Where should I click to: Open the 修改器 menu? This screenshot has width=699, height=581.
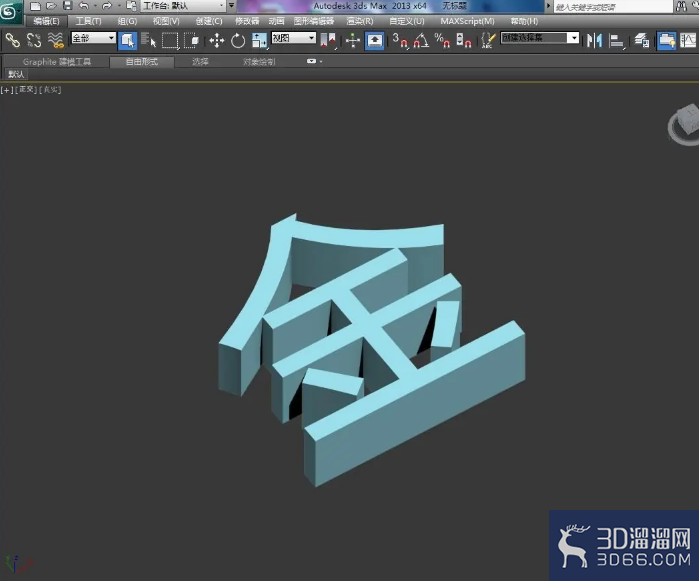(247, 21)
